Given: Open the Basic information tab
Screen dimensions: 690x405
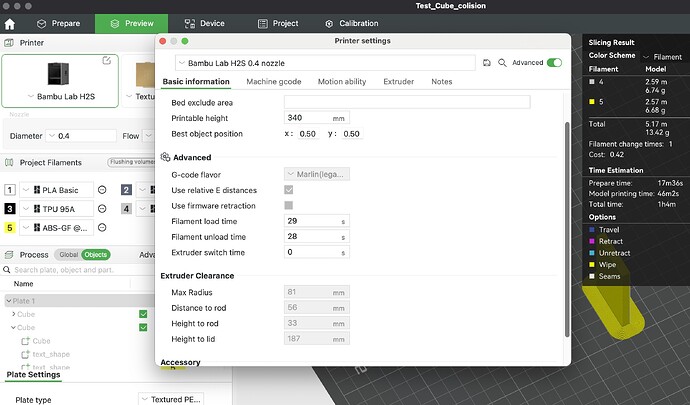Looking at the screenshot, I should click(x=196, y=81).
